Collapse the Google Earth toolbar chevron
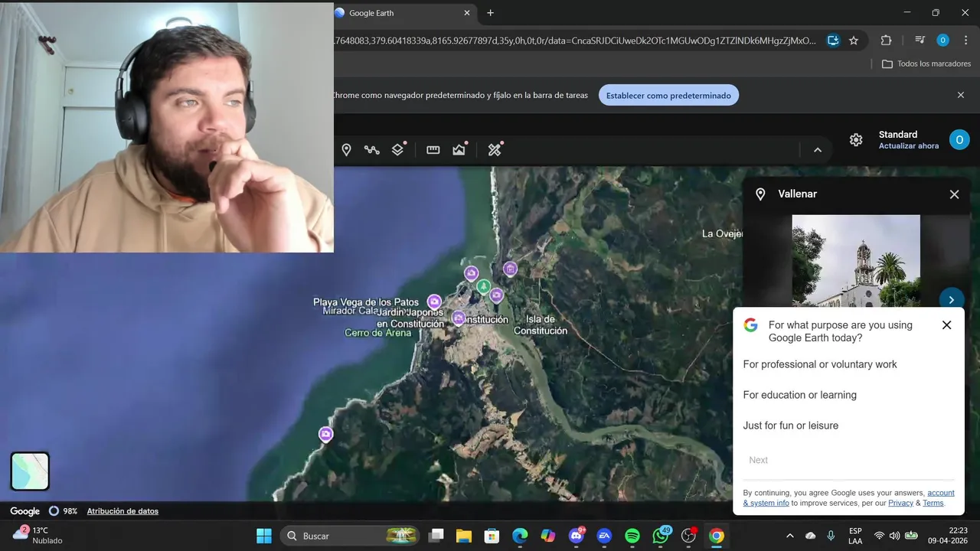980x551 pixels. [x=818, y=150]
